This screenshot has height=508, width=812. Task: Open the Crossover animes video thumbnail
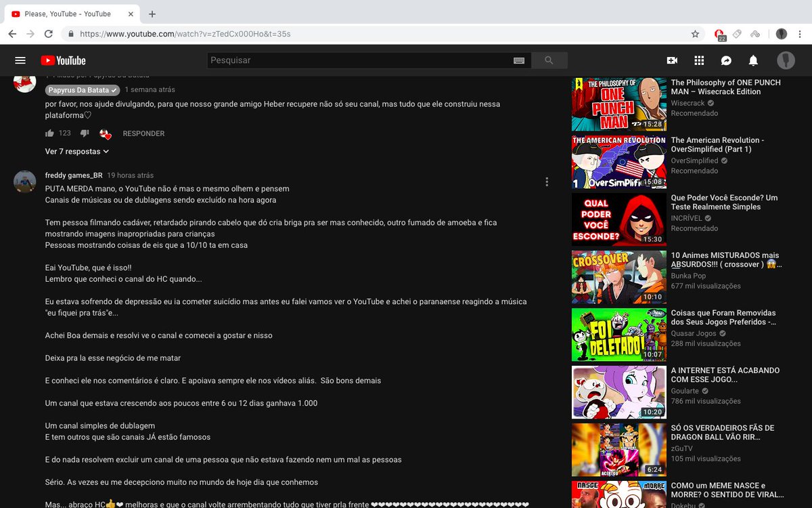click(618, 276)
